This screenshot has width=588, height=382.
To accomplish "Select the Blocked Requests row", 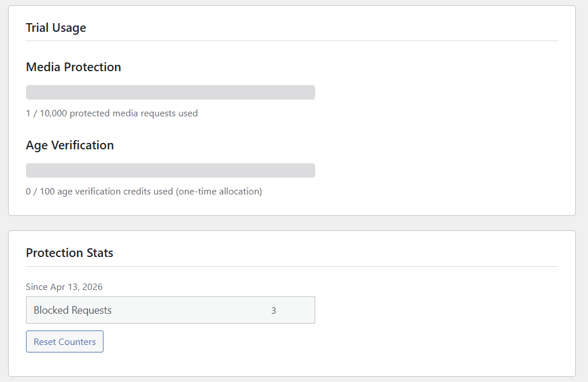I will coord(170,310).
